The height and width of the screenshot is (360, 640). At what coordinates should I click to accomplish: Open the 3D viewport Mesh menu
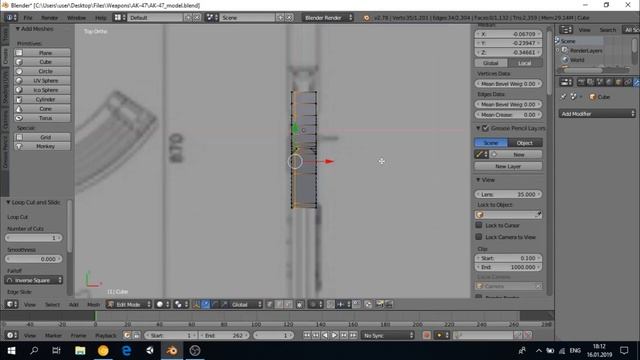coord(93,304)
